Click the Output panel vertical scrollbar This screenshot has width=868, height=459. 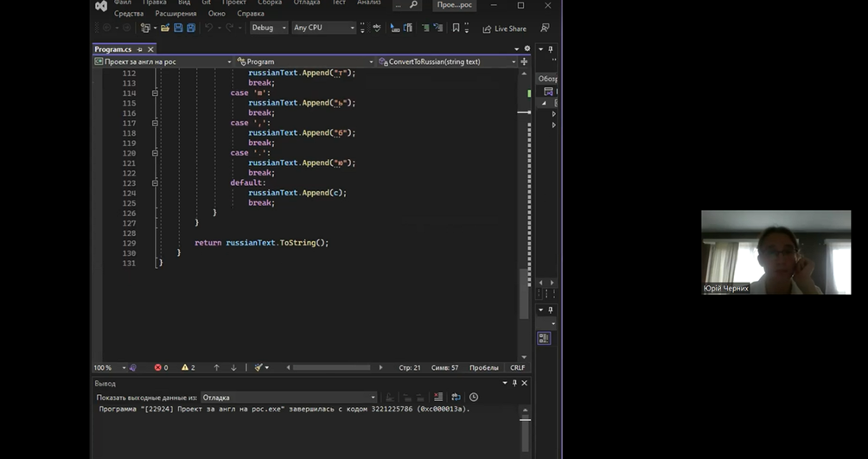525,432
